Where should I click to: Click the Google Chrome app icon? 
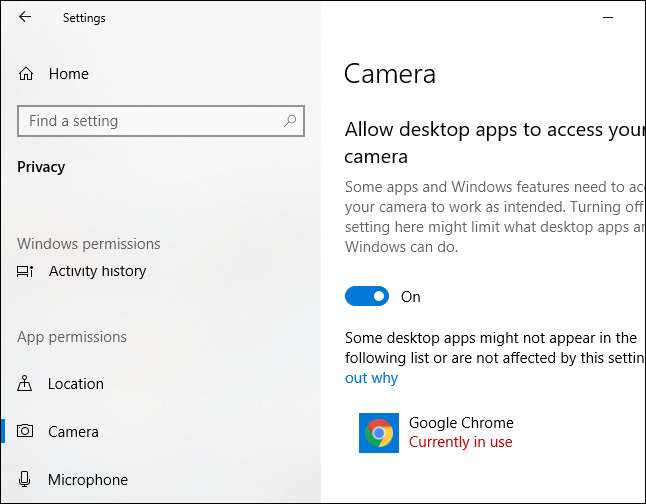click(378, 433)
